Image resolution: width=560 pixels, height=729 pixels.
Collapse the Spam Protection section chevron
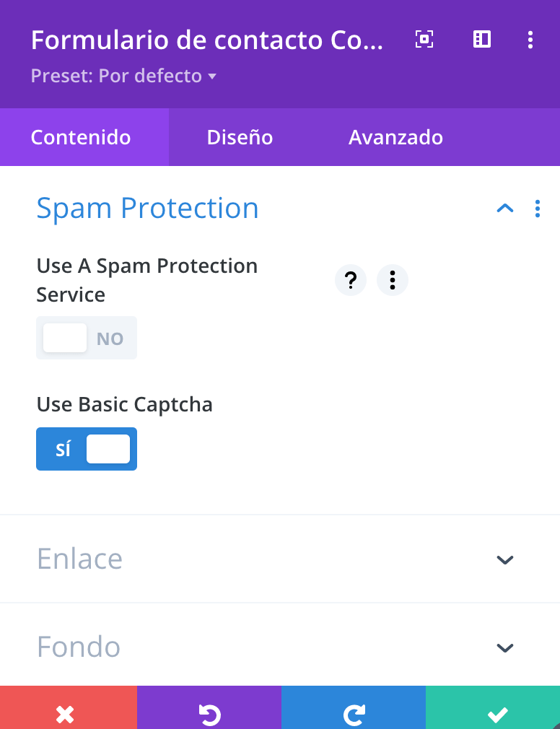(505, 209)
